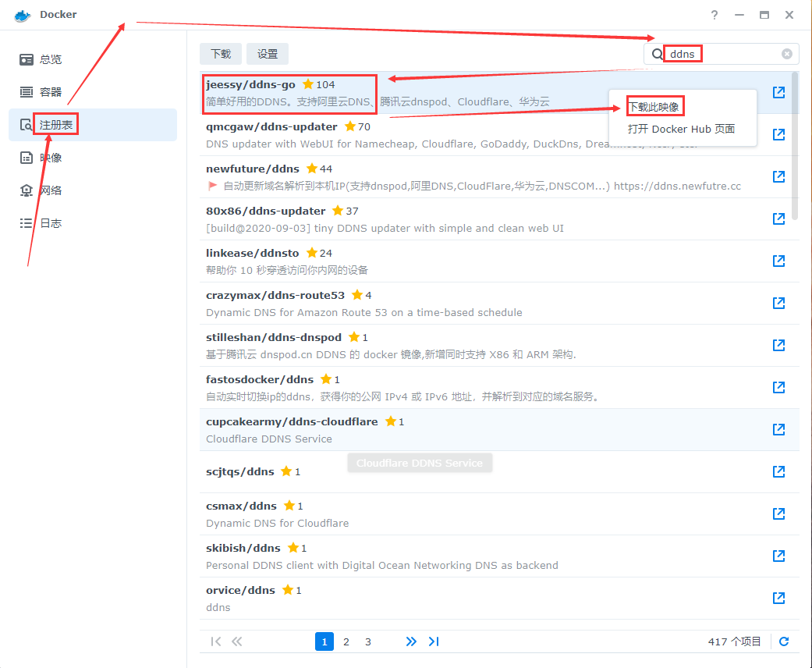The image size is (812, 668).
Task: Click the results list vertical scrollbar
Action: coord(795,146)
